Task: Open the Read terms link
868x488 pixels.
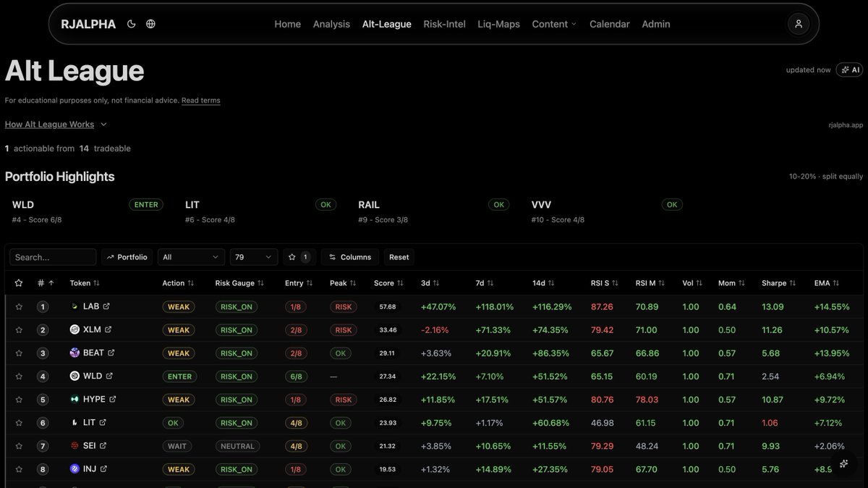Action: click(201, 101)
